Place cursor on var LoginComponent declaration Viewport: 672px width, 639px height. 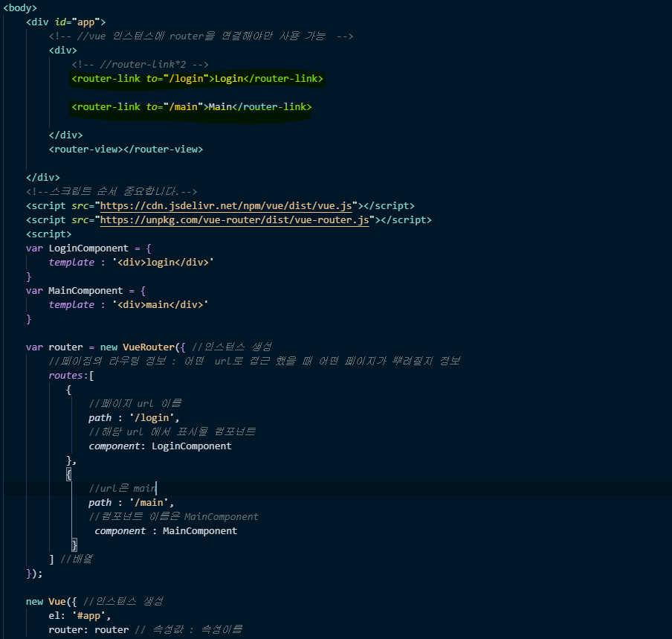click(88, 248)
